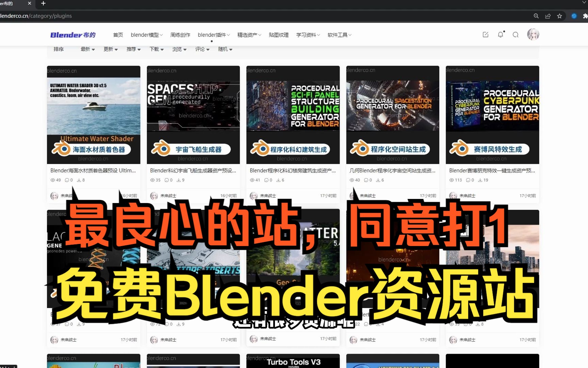Sort posts by 随机
This screenshot has height=368, width=588.
click(x=225, y=49)
